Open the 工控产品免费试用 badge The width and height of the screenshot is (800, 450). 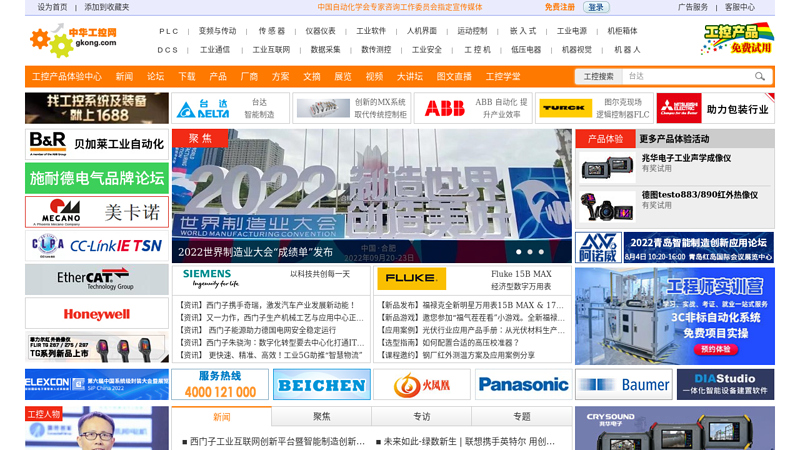coord(737,39)
